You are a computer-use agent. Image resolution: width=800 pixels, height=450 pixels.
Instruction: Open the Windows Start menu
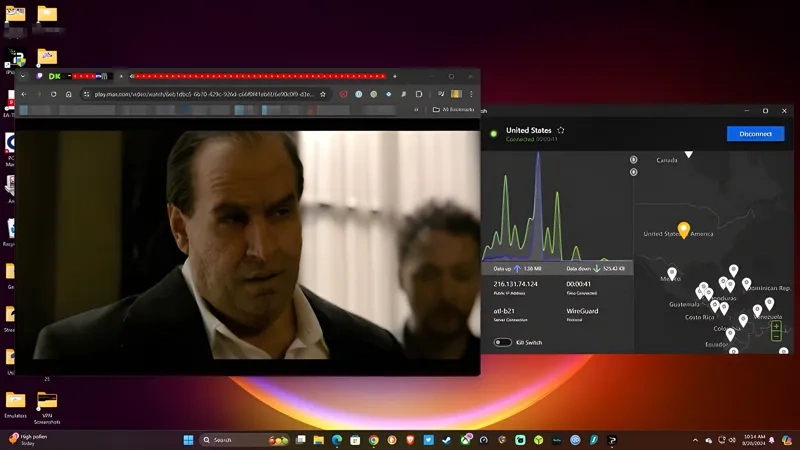(188, 440)
